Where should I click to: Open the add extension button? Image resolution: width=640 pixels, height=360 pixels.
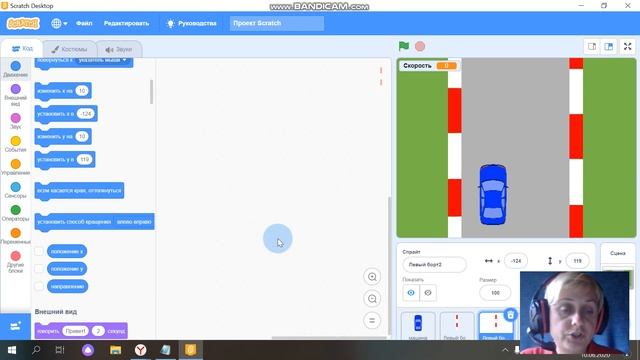click(x=16, y=326)
